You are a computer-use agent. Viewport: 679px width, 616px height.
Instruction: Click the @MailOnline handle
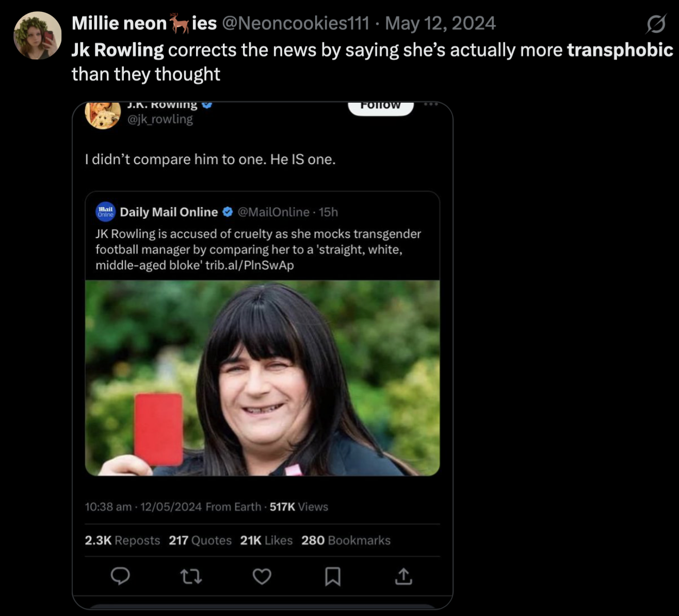tap(273, 212)
